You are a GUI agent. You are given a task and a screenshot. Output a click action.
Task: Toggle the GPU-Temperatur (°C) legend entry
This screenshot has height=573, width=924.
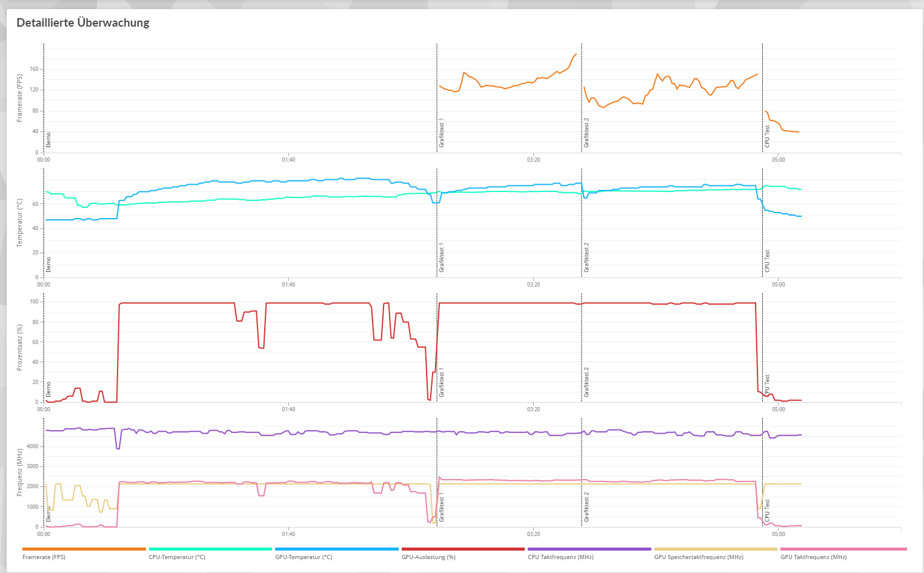click(337, 554)
